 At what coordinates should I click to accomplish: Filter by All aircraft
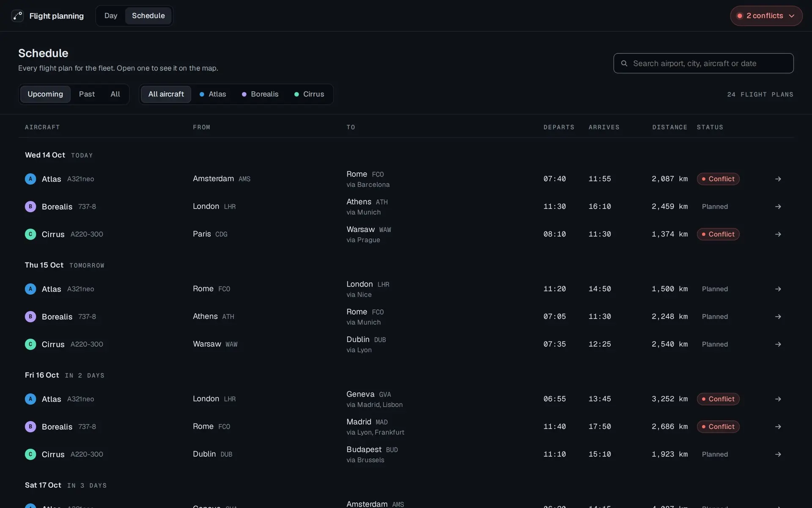click(x=166, y=94)
